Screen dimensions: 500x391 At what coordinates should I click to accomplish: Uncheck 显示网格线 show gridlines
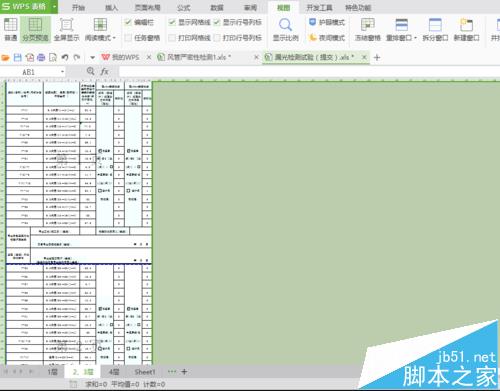click(172, 22)
